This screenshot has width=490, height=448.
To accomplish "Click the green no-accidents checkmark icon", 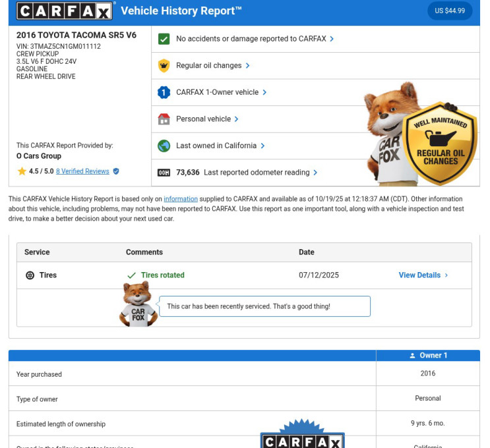I will [164, 39].
